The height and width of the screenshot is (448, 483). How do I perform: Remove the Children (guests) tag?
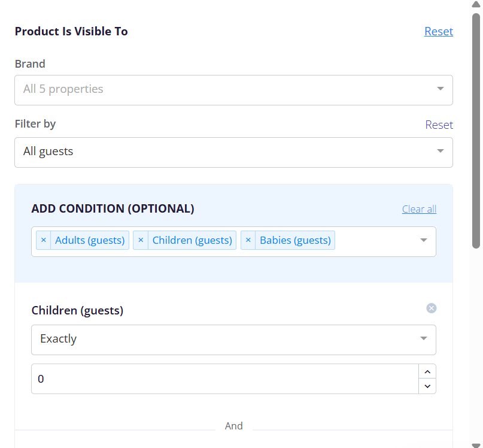(141, 240)
